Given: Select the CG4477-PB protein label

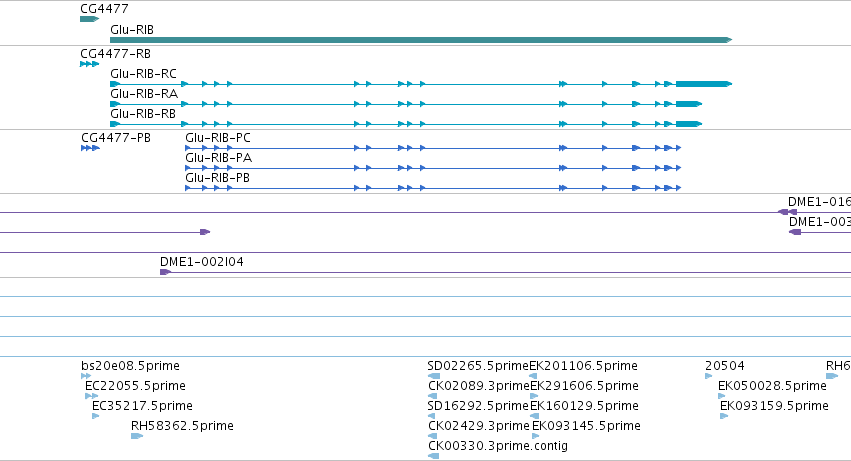Looking at the screenshot, I should (116, 138).
